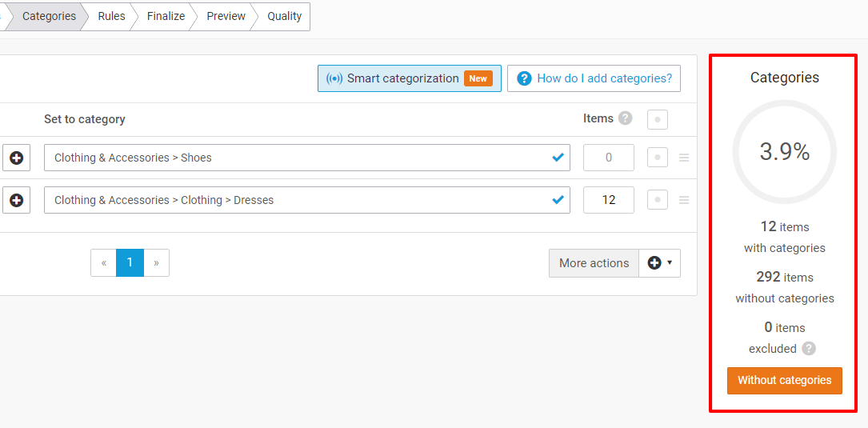Toggle the select circle on the Shoes row
Screen dimensions: 868x428
(x=658, y=158)
